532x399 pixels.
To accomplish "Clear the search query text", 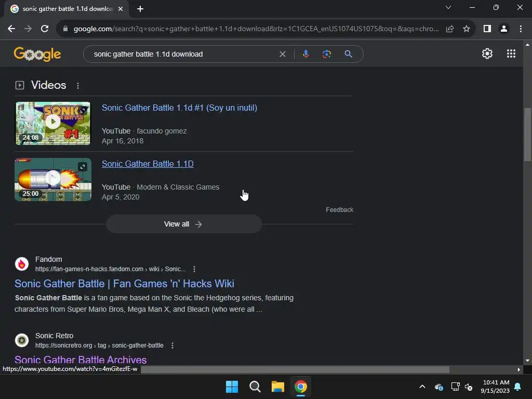I will [x=282, y=54].
